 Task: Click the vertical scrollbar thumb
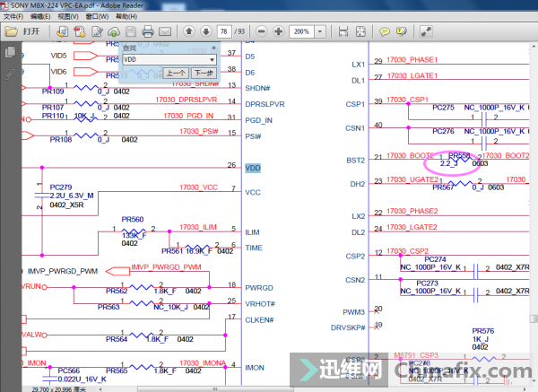534,318
